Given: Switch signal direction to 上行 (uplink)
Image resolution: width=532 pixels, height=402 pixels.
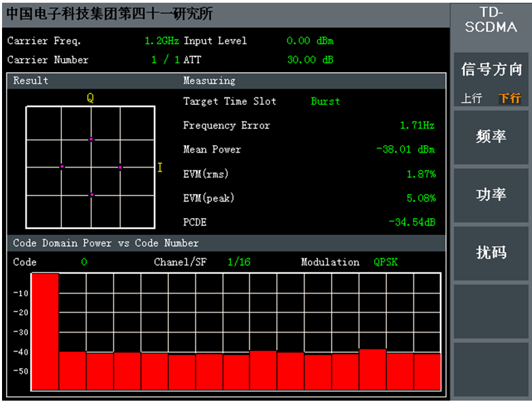Looking at the screenshot, I should click(471, 99).
